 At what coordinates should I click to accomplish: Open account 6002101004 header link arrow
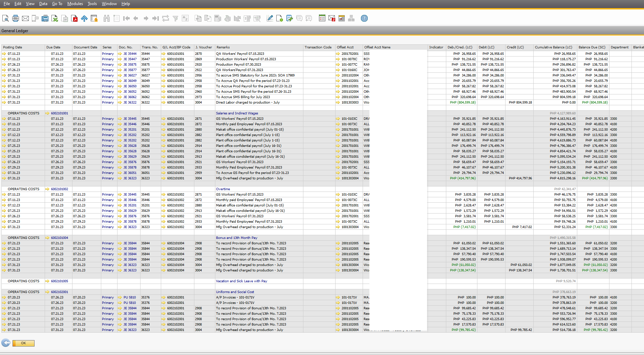point(47,238)
